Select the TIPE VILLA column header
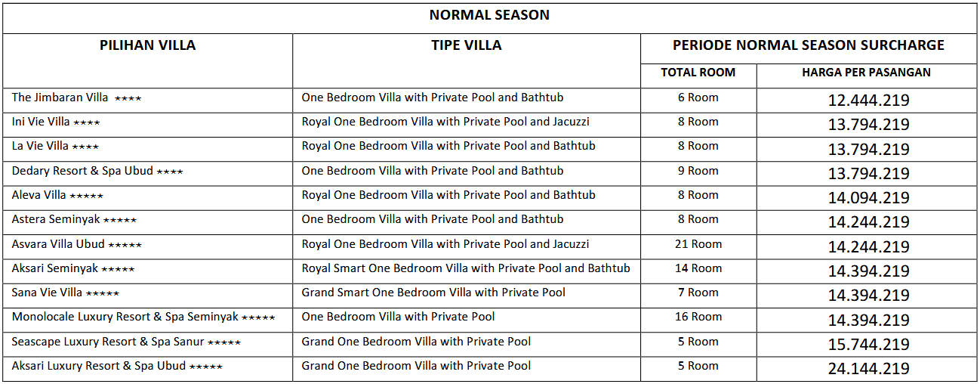980x384 pixels. coord(466,45)
